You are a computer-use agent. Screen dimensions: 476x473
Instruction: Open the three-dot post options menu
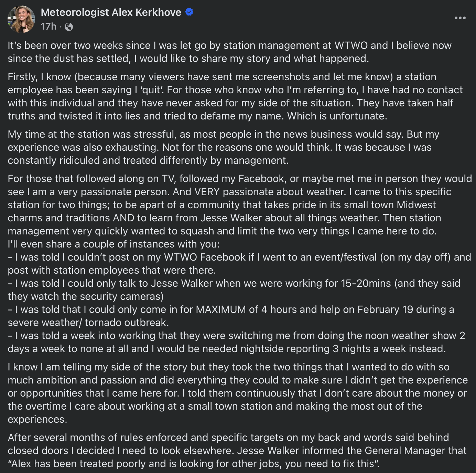460,18
